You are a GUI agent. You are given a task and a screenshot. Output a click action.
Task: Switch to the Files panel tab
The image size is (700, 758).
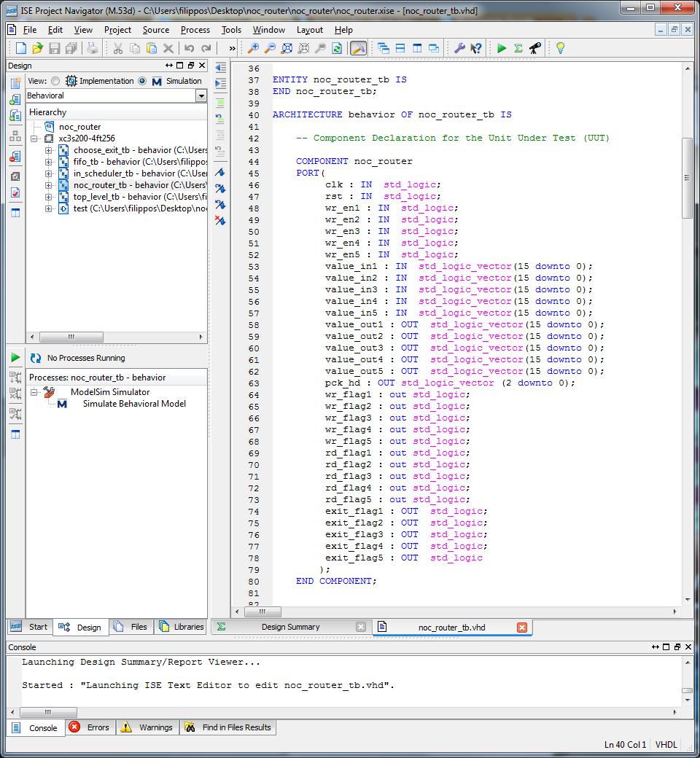pos(131,627)
